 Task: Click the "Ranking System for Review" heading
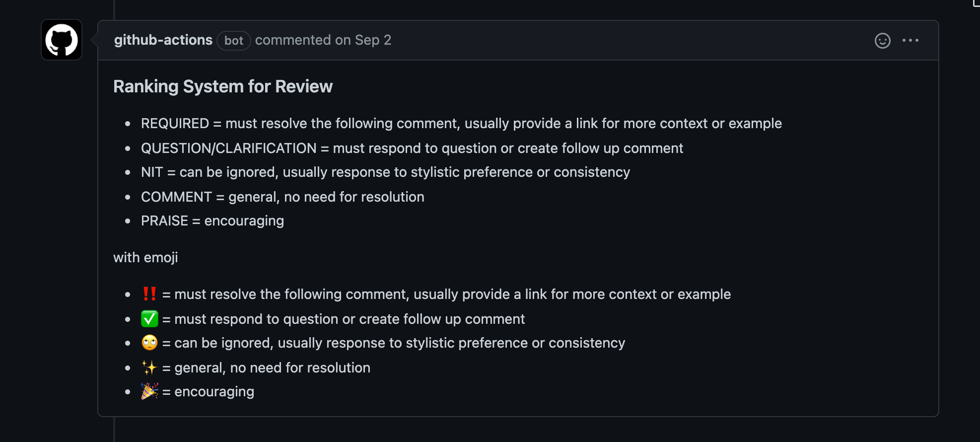pos(223,86)
